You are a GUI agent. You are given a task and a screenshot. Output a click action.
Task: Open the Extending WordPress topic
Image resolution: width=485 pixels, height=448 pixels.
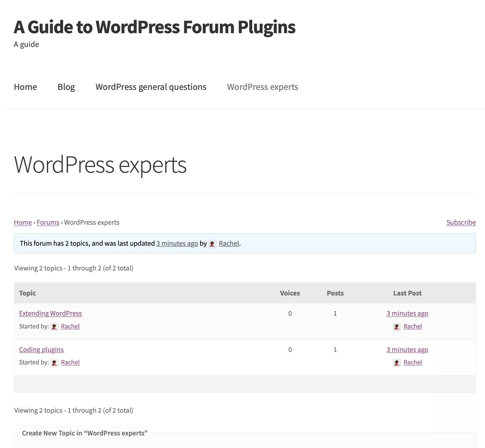click(50, 313)
